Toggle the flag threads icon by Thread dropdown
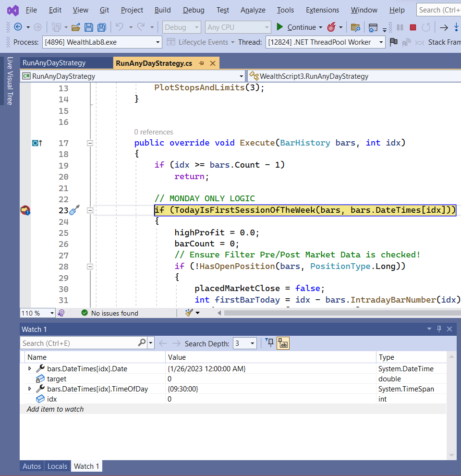The width and height of the screenshot is (461, 476). coord(394,42)
